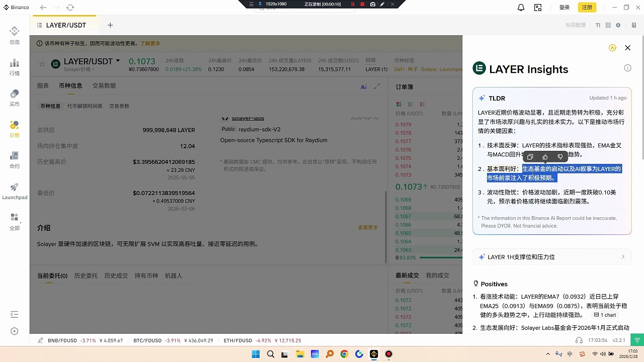Open Windows taskbar search
Screen dimensions: 644x362
click(x=270, y=354)
